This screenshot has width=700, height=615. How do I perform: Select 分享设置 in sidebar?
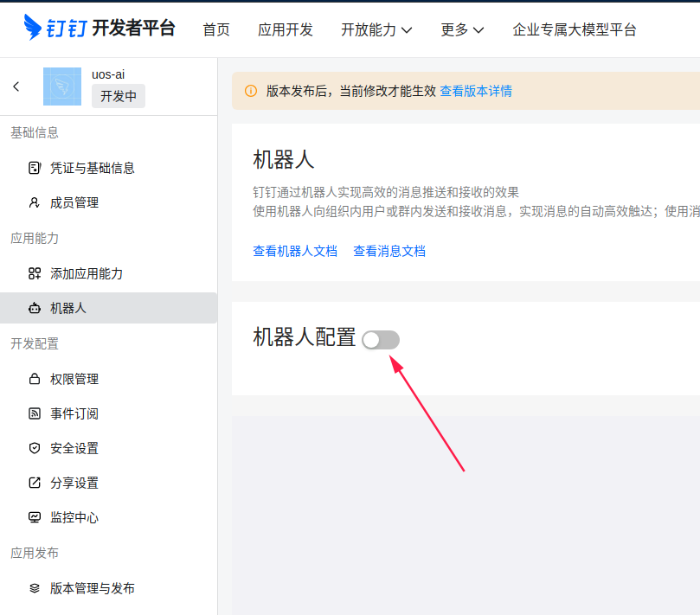(x=108, y=483)
